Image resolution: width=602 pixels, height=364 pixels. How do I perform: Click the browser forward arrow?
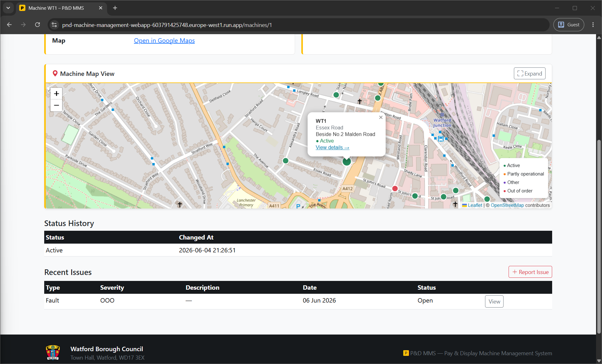coord(23,25)
